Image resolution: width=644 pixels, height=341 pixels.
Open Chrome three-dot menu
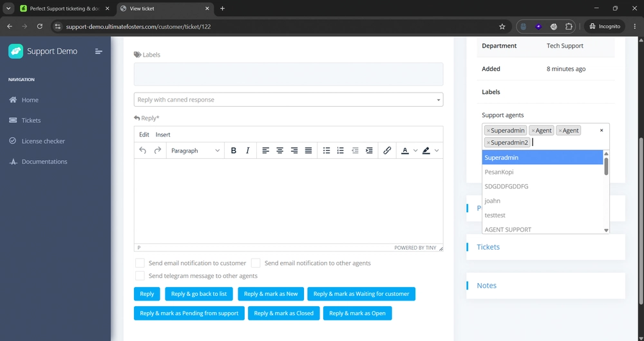633,26
